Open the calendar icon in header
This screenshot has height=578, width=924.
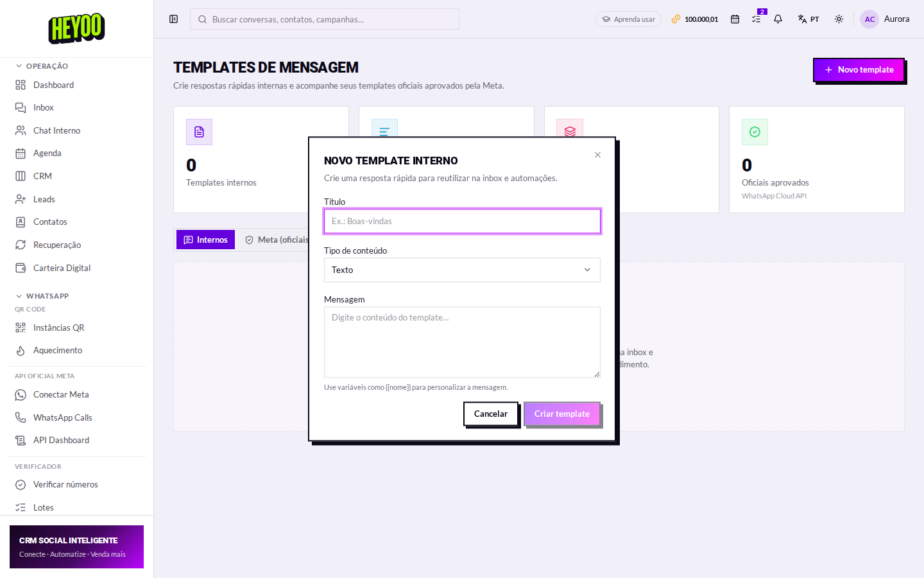coord(735,19)
